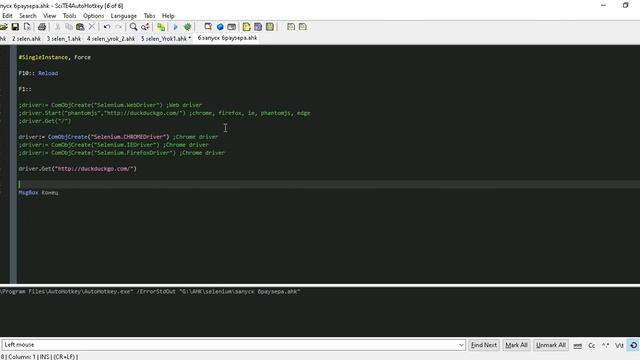This screenshot has width=640, height=360.
Task: Click the driver.Get duckduckgo URL line
Action: coord(78,169)
